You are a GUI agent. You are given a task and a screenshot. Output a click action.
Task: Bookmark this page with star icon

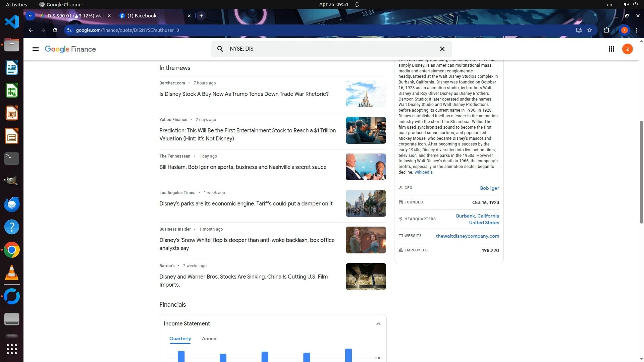coord(590,30)
